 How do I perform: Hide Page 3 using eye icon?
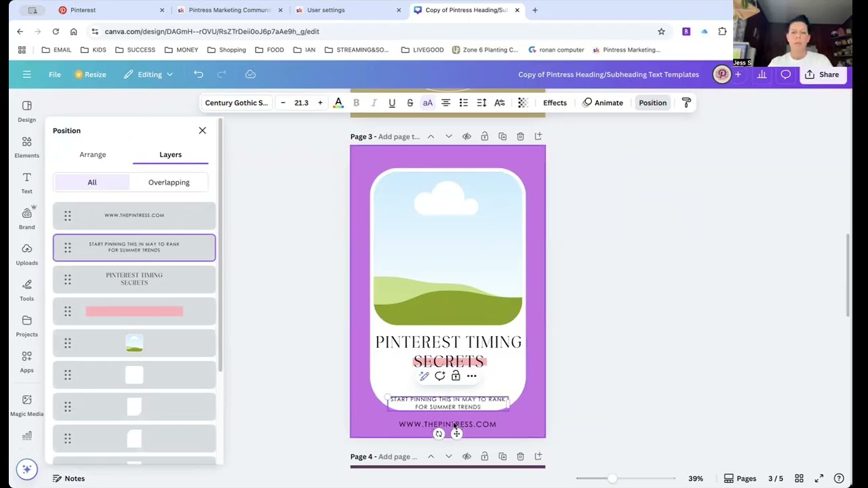(467, 137)
